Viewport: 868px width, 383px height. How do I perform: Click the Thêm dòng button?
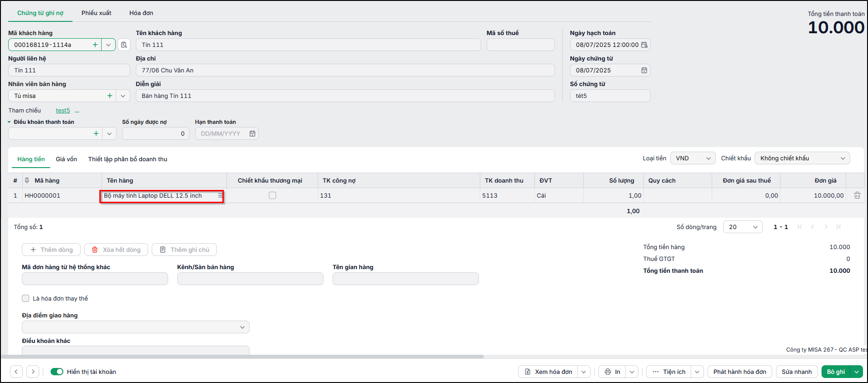click(x=51, y=250)
